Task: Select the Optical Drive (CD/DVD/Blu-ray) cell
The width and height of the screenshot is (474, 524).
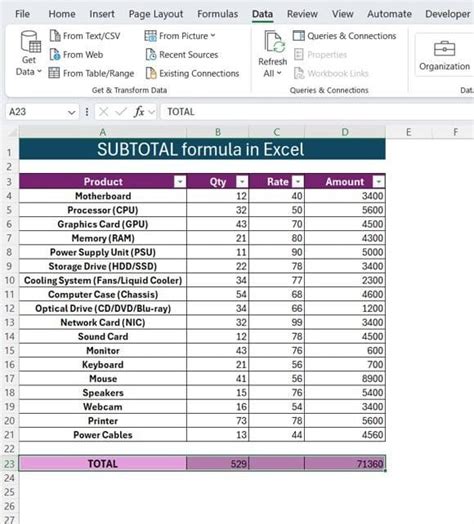Action: [103, 308]
